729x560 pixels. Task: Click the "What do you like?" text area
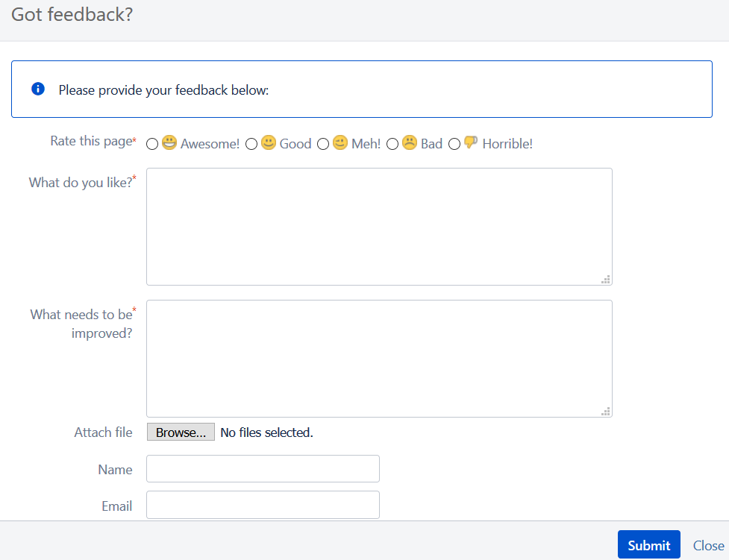(379, 226)
